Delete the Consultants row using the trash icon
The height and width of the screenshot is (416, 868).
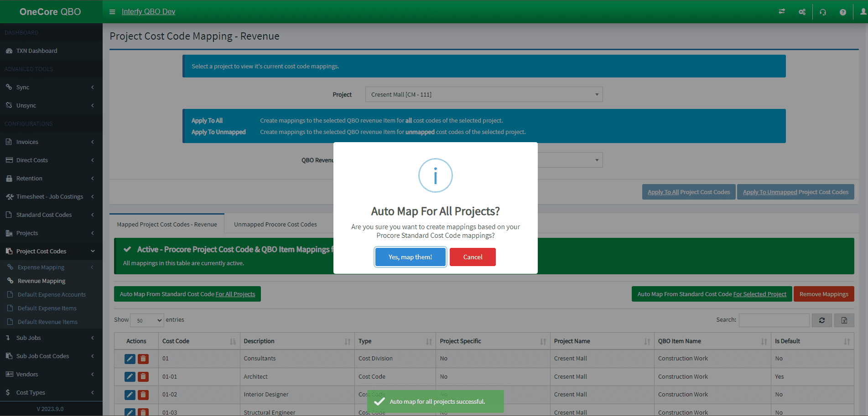143,359
